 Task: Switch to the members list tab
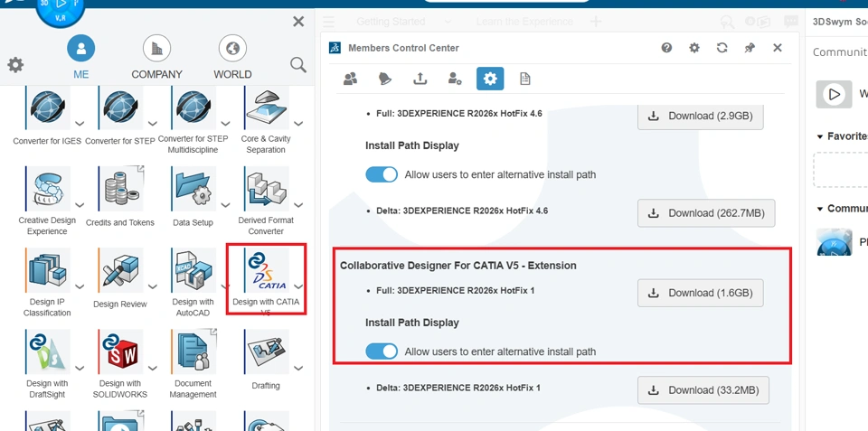350,80
